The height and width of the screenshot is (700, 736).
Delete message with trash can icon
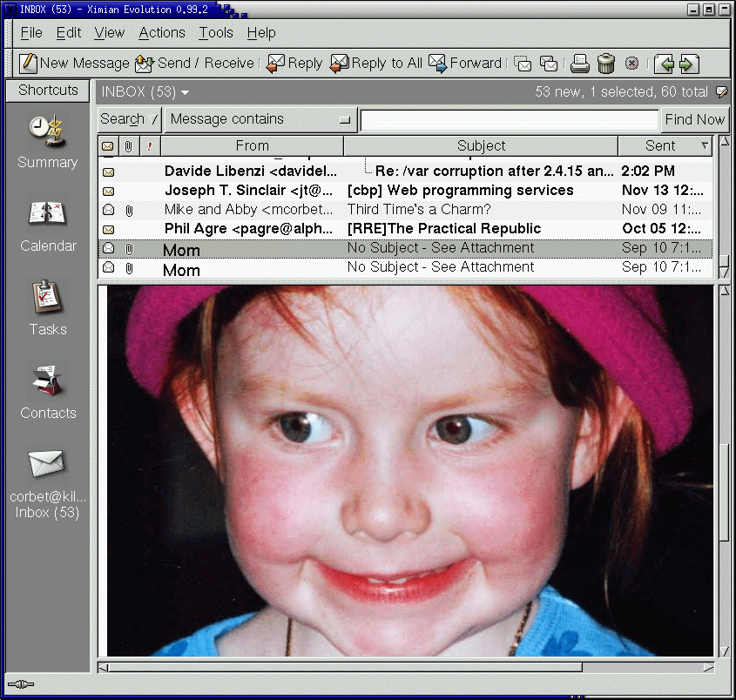(x=606, y=64)
